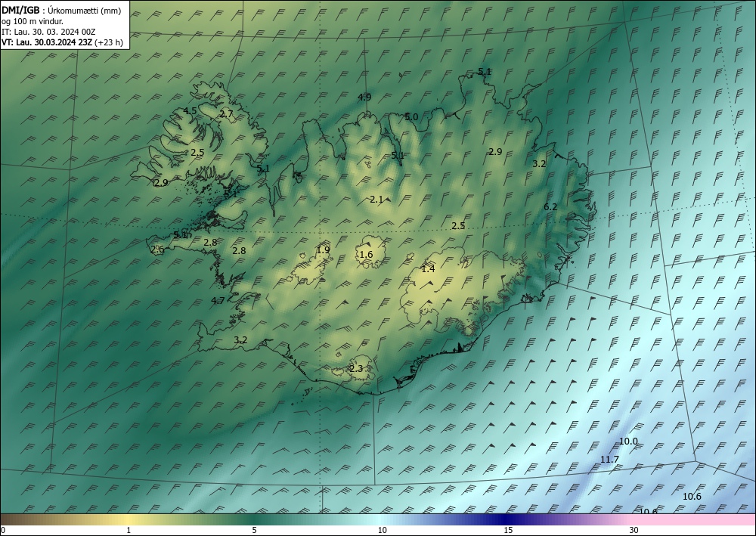Click the 2.3 value on the glacier
Viewport: 756px width, 536px height.
click(x=356, y=369)
